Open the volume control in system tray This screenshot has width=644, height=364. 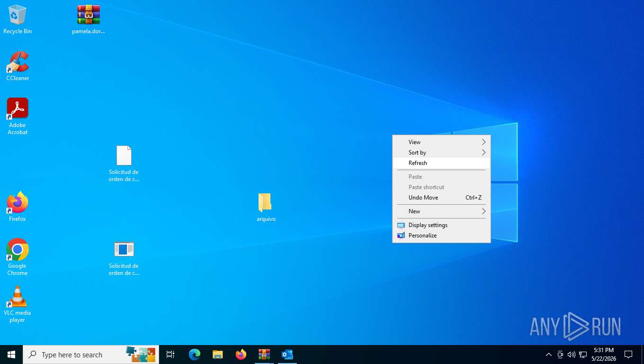(x=572, y=355)
